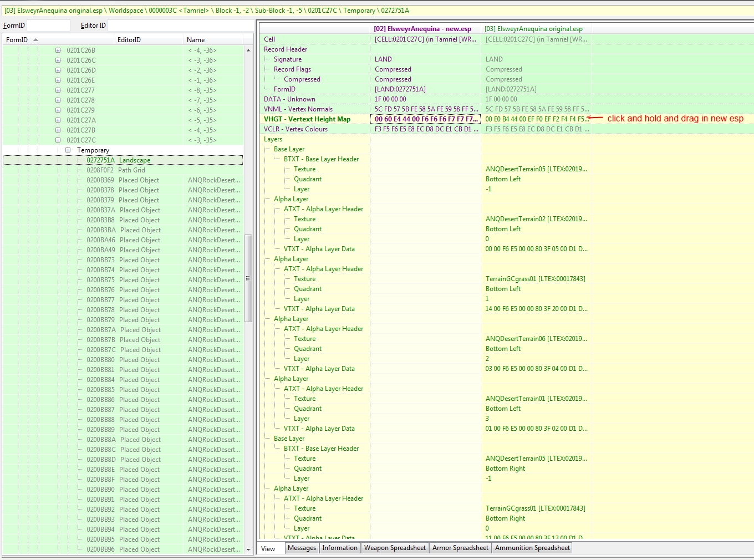754x560 pixels.
Task: Click the tree scrollbar up arrow
Action: click(x=248, y=50)
